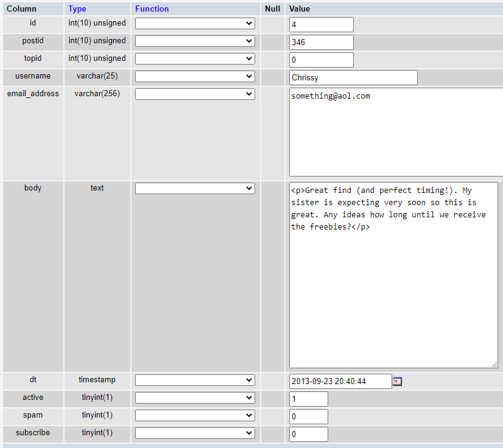Click the 'Null' header text
This screenshot has width=503, height=448.
tap(272, 9)
